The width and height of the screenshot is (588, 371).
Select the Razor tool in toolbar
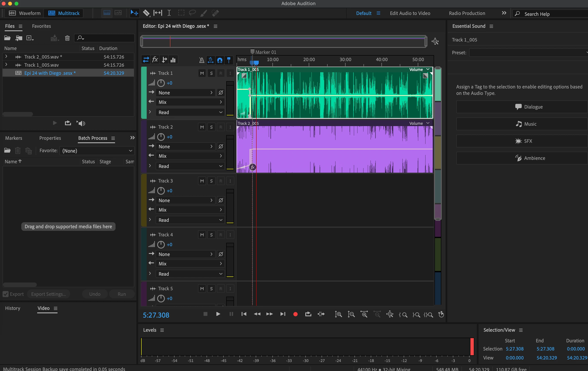[x=146, y=13]
